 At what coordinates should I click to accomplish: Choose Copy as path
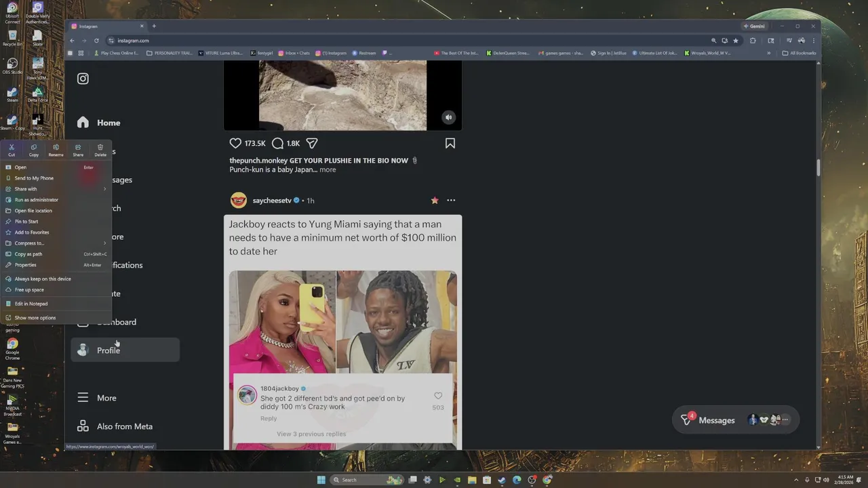click(x=56, y=254)
